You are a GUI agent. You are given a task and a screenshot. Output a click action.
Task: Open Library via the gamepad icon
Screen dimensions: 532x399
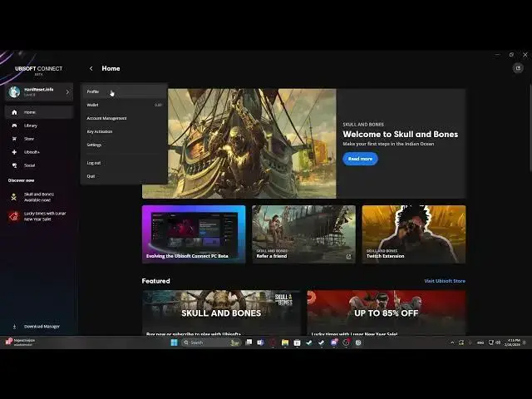pos(14,126)
